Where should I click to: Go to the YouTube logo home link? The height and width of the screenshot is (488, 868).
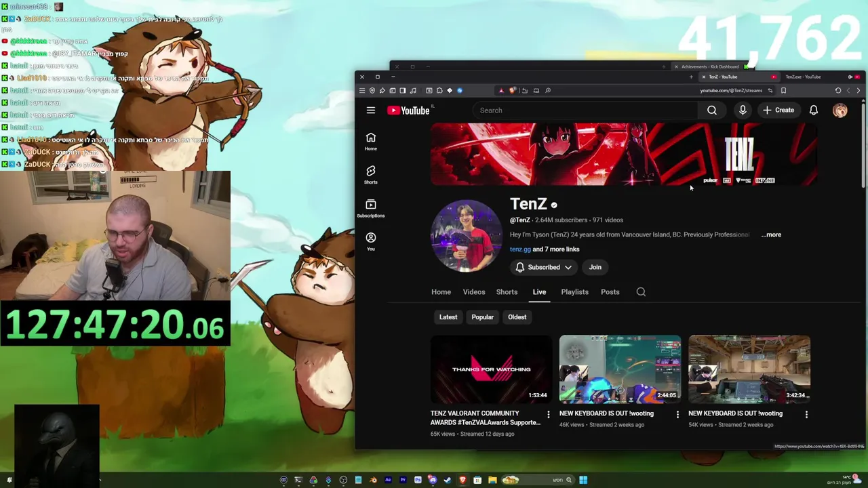pyautogui.click(x=410, y=110)
